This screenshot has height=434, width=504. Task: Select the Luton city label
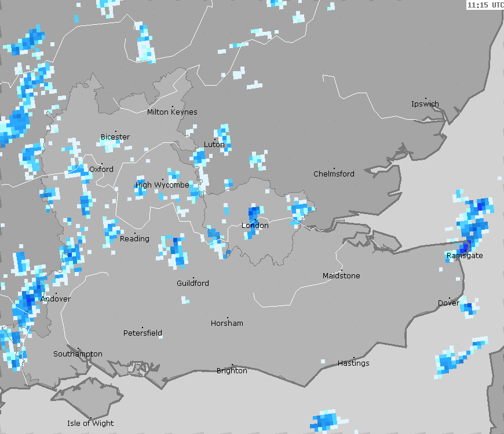[214, 145]
